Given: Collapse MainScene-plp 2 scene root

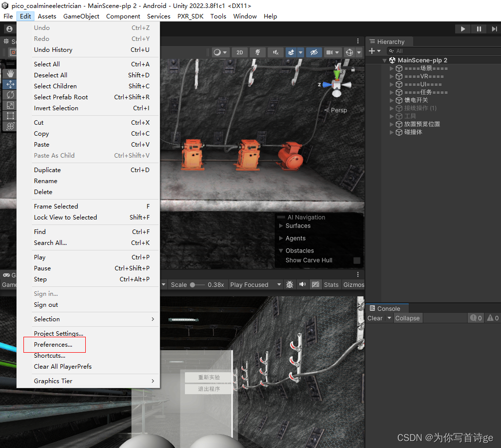Looking at the screenshot, I should (385, 60).
